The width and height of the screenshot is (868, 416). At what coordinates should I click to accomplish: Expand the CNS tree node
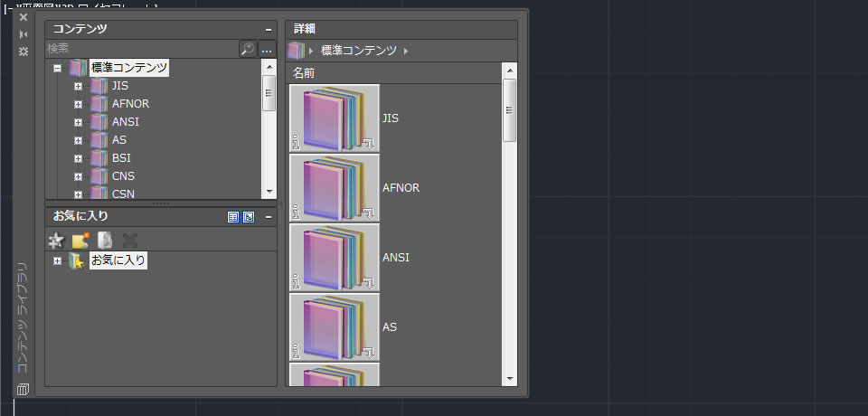(x=78, y=176)
